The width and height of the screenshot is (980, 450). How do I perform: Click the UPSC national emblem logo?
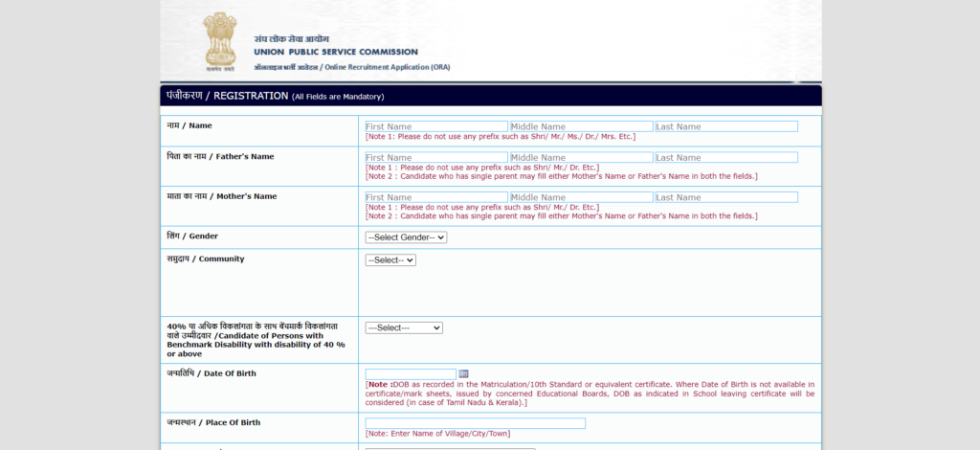coord(220,41)
